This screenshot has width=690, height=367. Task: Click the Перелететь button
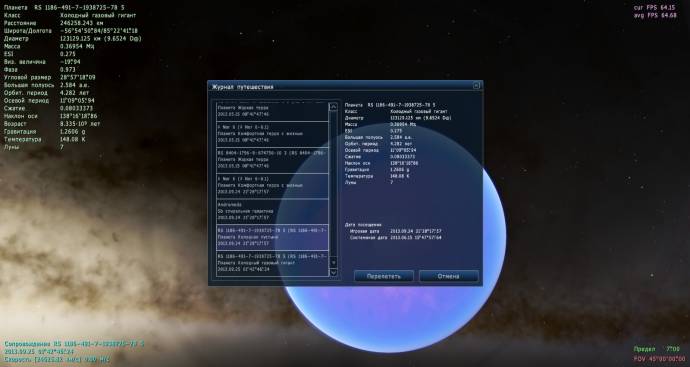tap(384, 276)
